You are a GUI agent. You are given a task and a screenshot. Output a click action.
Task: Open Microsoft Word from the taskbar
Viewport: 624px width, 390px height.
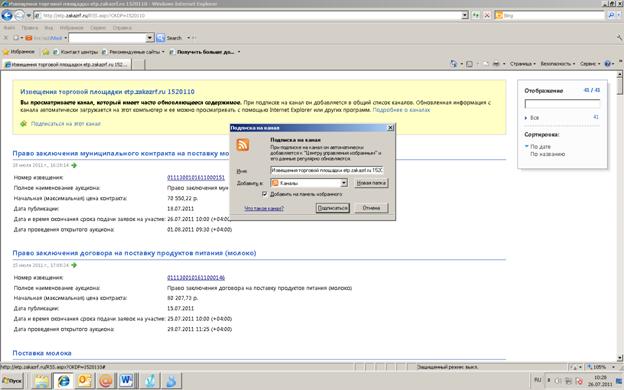pos(126,380)
